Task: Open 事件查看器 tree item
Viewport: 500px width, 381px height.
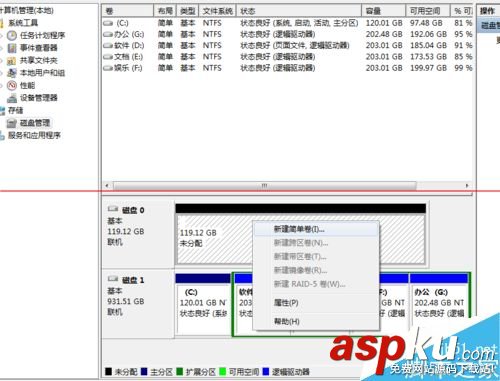Action: (x=39, y=48)
